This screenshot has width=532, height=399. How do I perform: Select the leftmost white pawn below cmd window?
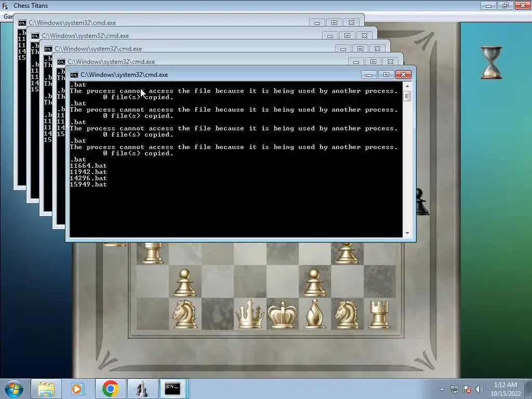(x=152, y=253)
